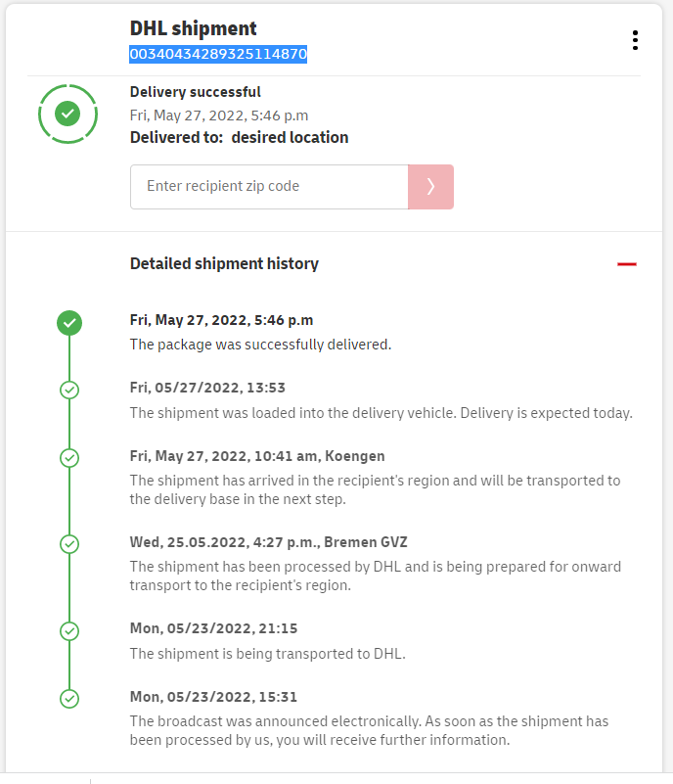673x784 pixels.
Task: Type in the recipient zip code field
Action: pos(269,187)
